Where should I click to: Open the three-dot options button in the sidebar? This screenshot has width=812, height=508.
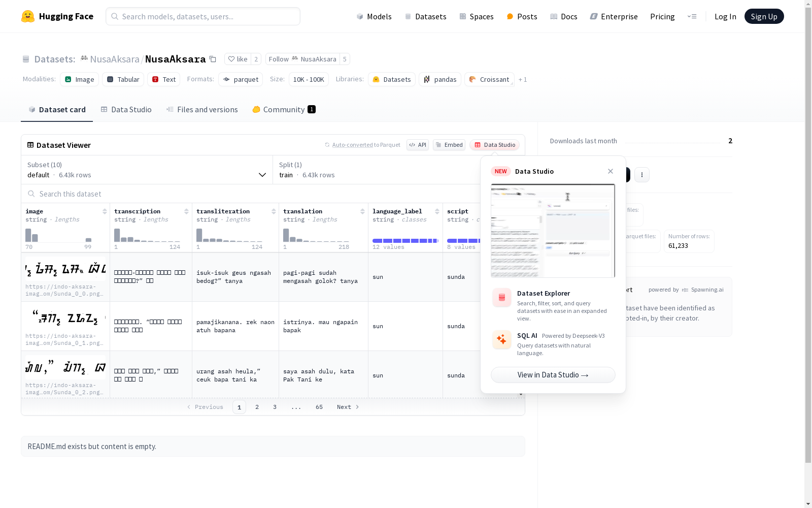(642, 175)
